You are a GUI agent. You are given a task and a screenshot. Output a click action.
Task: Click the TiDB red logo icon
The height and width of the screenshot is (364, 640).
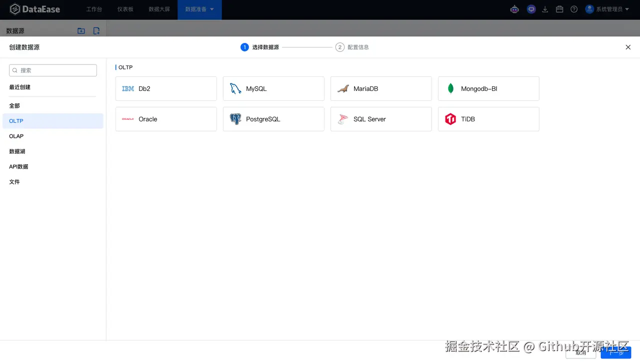click(450, 119)
